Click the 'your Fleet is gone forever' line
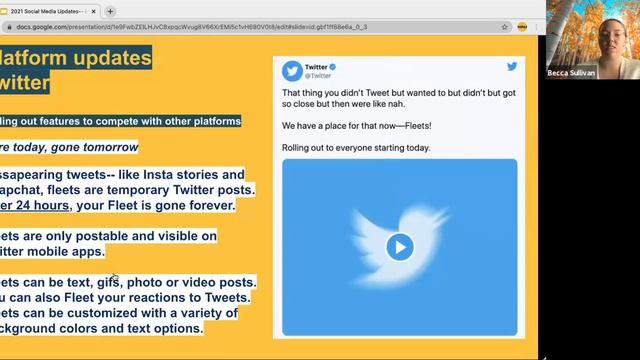Viewport: 640px width, 360px height. pyautogui.click(x=156, y=205)
